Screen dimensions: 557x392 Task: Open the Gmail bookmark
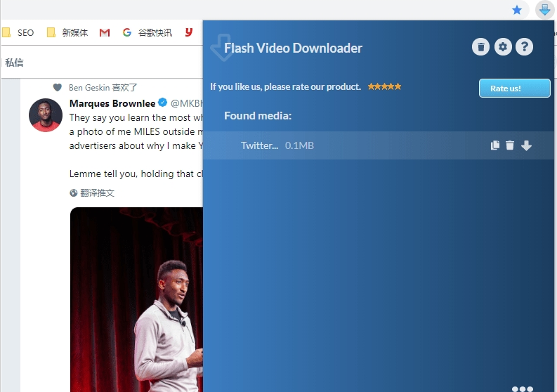point(105,32)
